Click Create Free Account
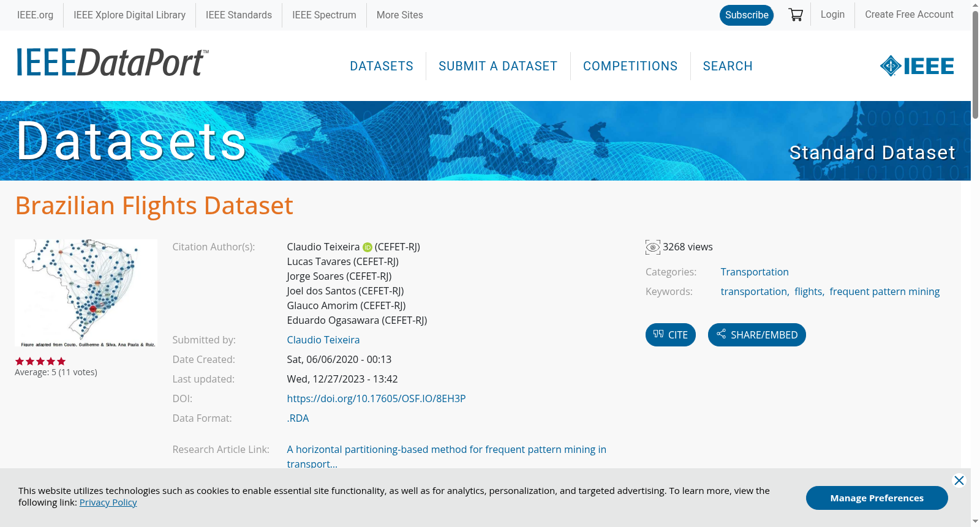 909,14
